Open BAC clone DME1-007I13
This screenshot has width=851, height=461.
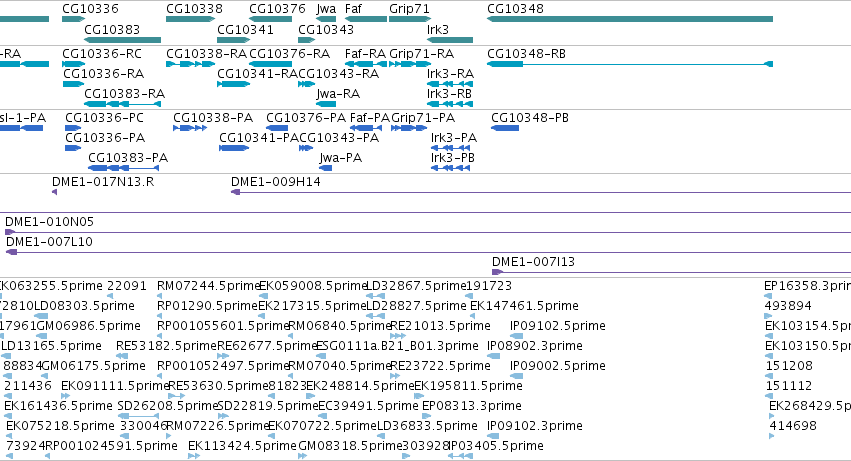[534, 262]
